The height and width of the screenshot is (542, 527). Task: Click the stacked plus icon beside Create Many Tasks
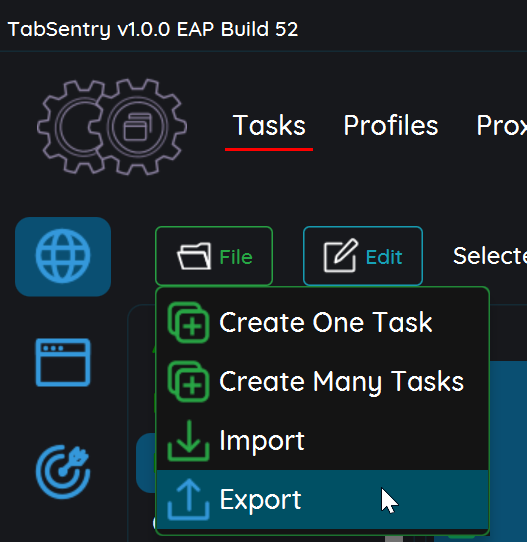[x=188, y=382]
